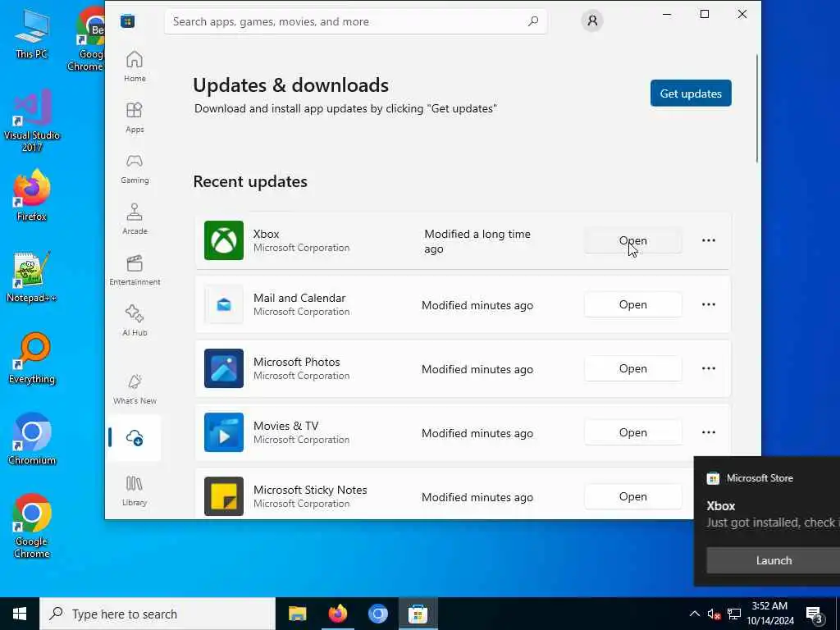Select the This PC desktop icon
The image size is (840, 630).
[x=32, y=33]
